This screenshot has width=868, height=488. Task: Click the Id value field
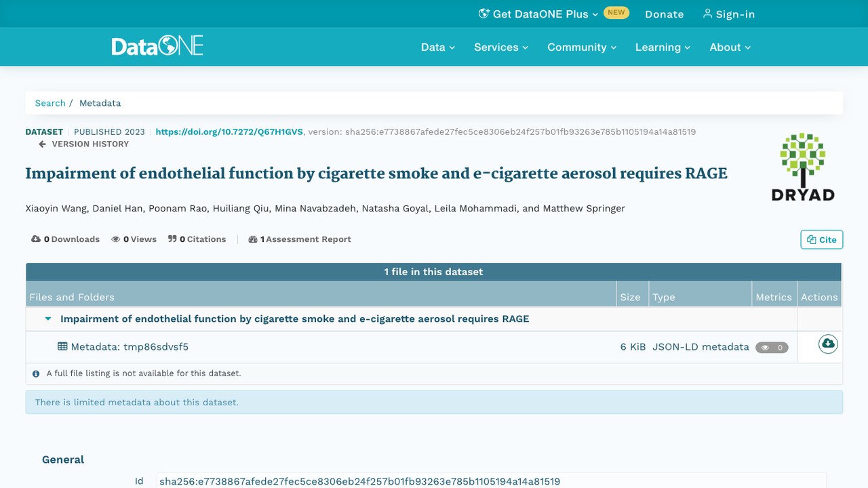pyautogui.click(x=491, y=481)
